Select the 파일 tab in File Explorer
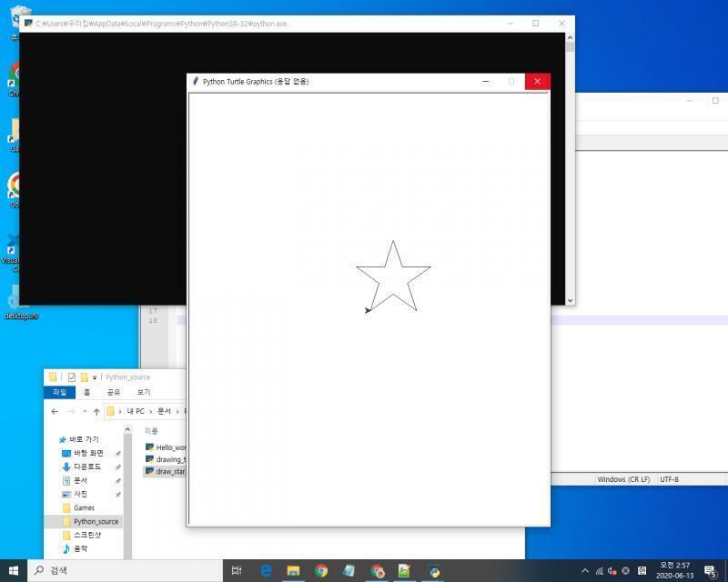 pos(59,392)
